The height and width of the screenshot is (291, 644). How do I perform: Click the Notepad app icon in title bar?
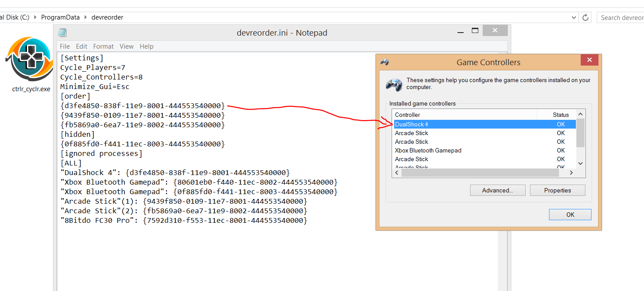click(x=62, y=33)
